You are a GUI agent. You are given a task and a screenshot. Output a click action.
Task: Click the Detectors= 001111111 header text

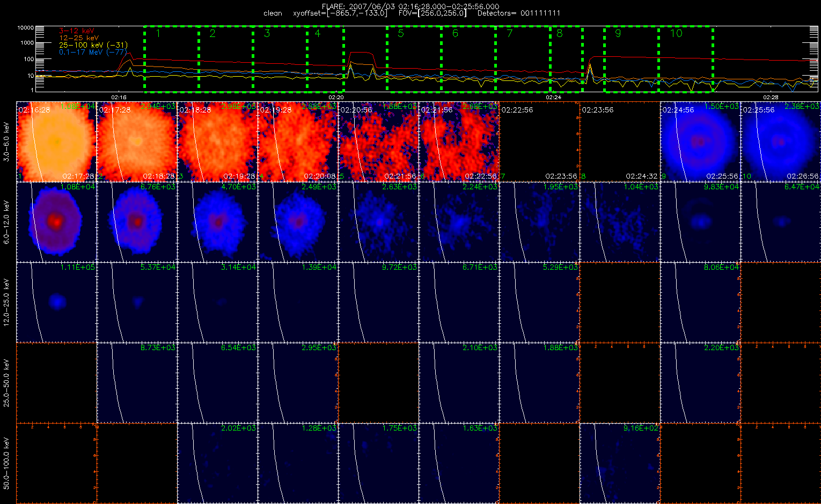point(519,13)
